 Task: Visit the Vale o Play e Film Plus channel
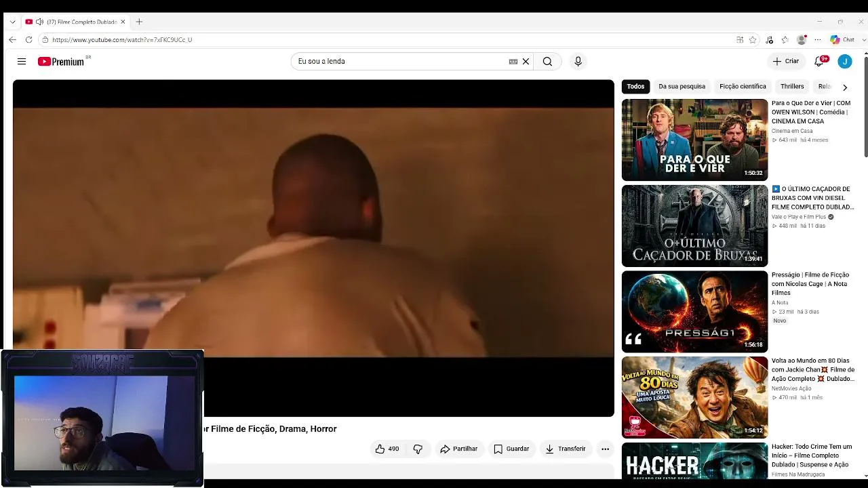coord(799,217)
